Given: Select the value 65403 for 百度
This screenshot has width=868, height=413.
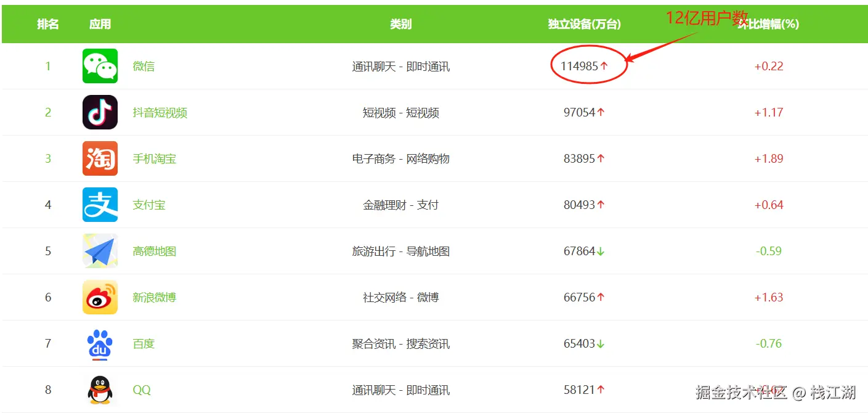Looking at the screenshot, I should coord(579,343).
